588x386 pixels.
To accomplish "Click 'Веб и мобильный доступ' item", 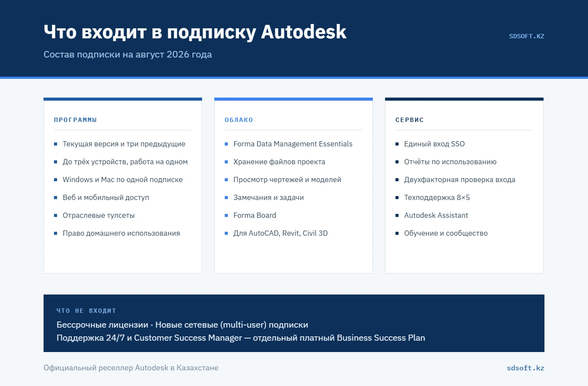I will (106, 197).
